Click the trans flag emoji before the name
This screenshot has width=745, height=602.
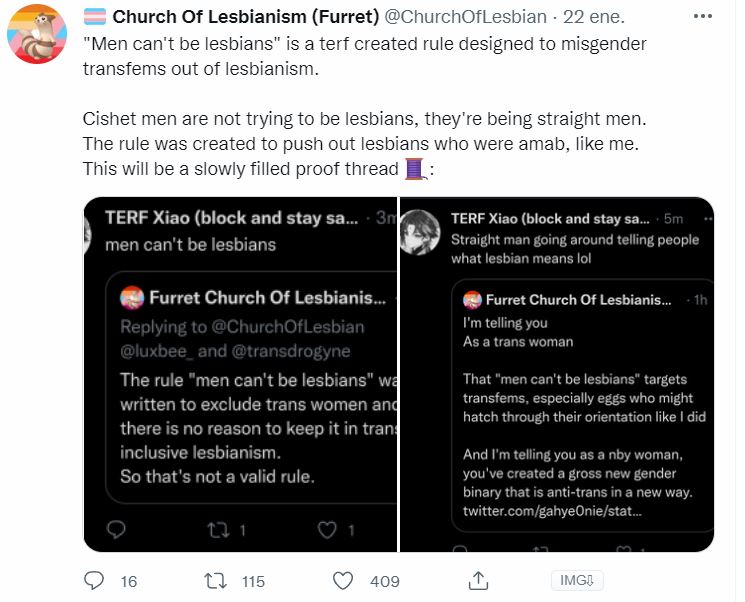[x=95, y=17]
